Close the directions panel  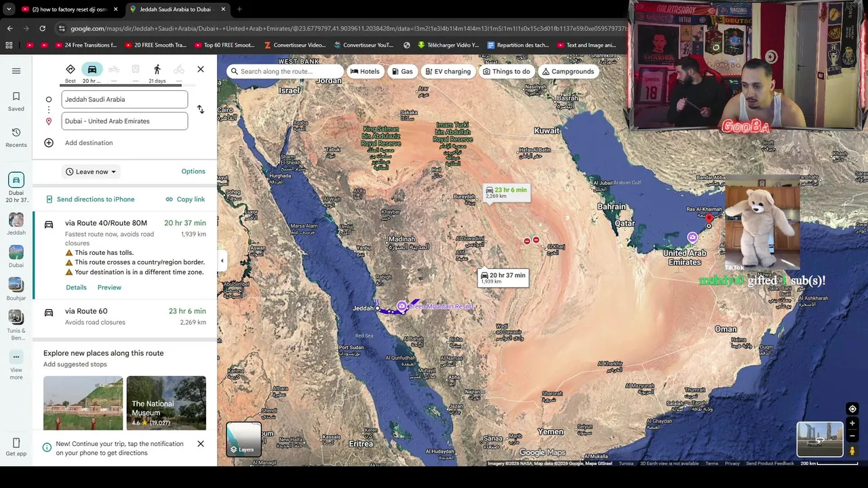pos(201,69)
